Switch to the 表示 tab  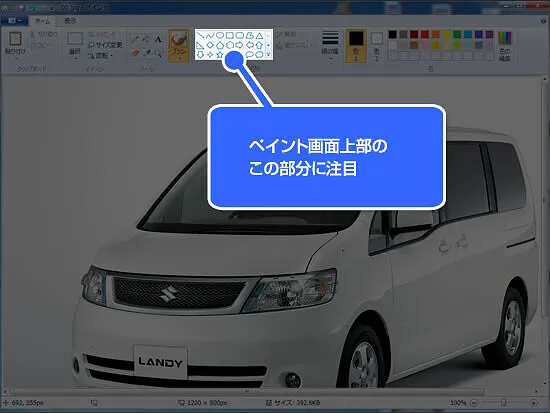point(70,21)
